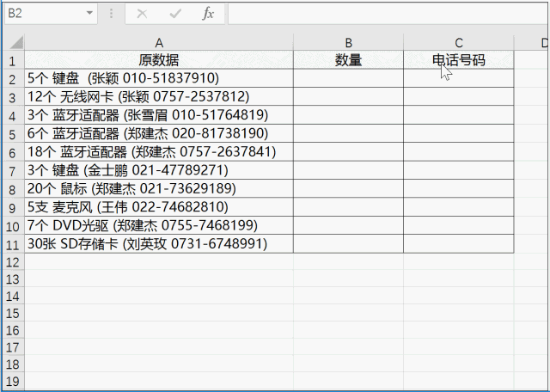
Task: Click the Cancel X icon in formula bar
Action: point(142,14)
